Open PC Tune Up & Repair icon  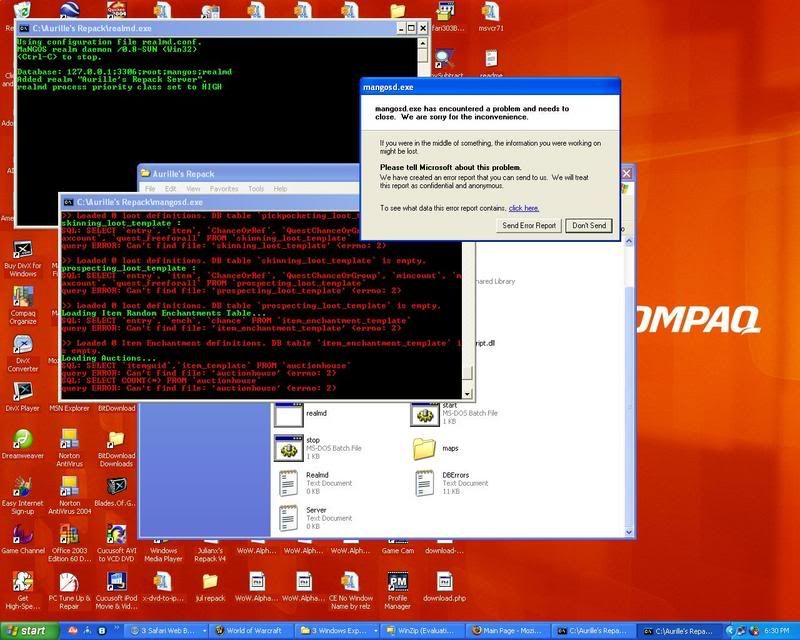click(69, 590)
